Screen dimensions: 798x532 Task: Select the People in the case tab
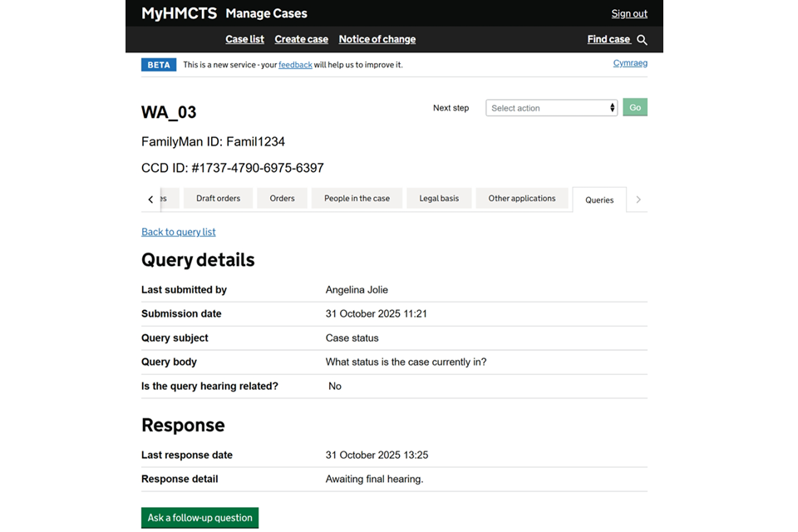[357, 199]
